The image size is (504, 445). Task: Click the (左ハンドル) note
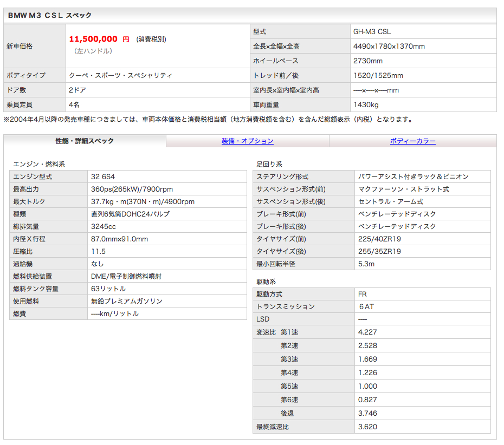[x=93, y=51]
